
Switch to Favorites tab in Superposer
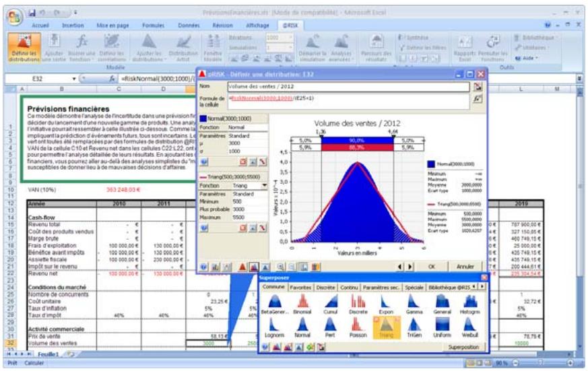tap(300, 288)
